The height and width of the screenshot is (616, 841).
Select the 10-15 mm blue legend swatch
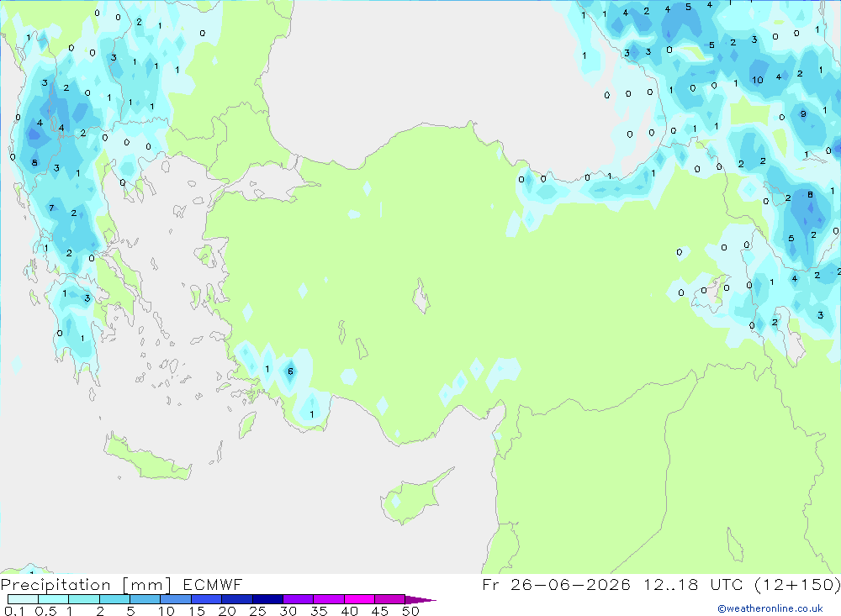pos(176,599)
